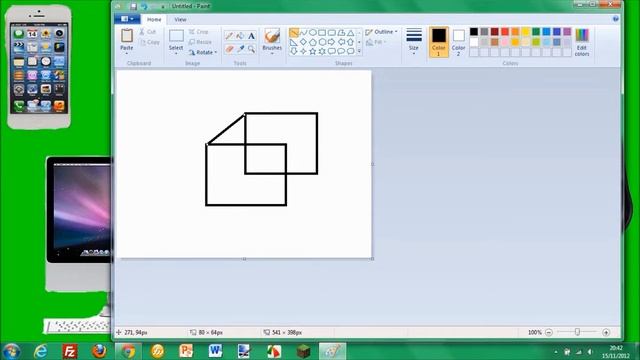
Task: Choose the Right arrow shape
Action: [331, 42]
